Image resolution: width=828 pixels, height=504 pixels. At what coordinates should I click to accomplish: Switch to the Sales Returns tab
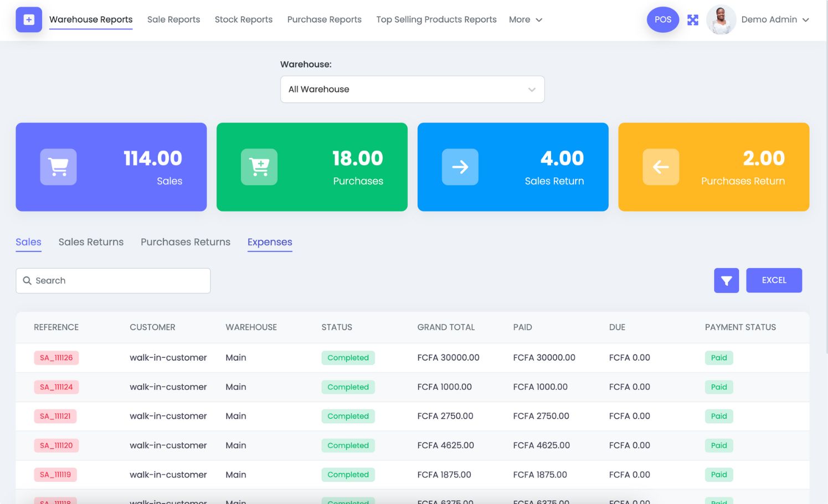[91, 242]
